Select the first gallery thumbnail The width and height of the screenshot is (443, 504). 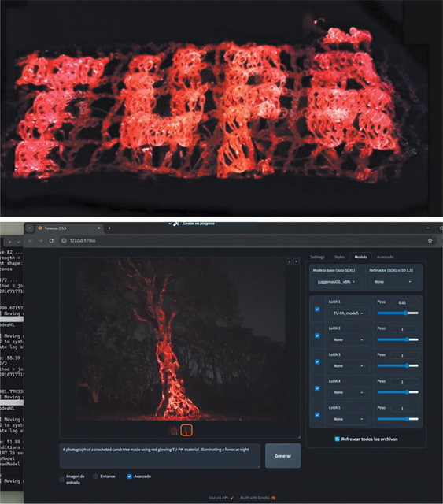pyautogui.click(x=173, y=430)
